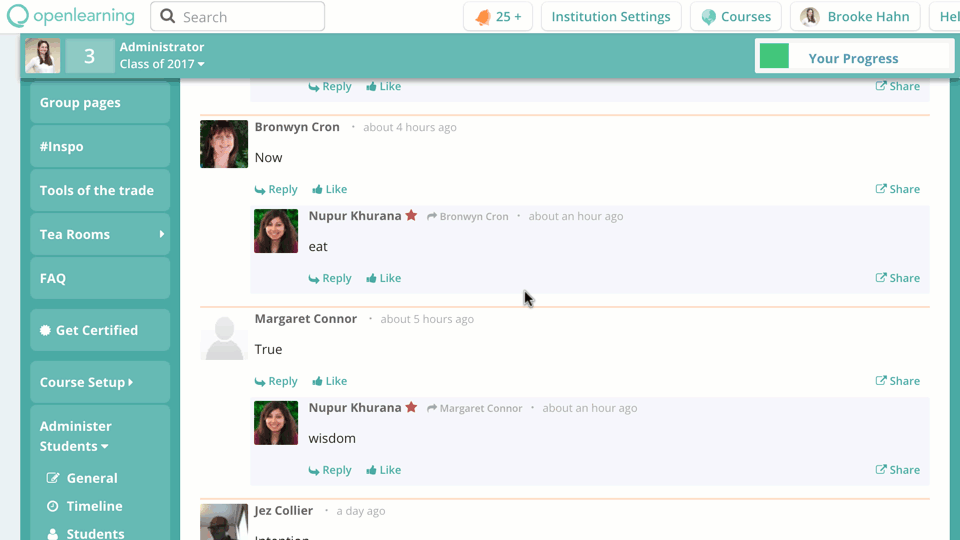Image resolution: width=960 pixels, height=540 pixels.
Task: Expand the Course Setup menu
Action: point(100,382)
